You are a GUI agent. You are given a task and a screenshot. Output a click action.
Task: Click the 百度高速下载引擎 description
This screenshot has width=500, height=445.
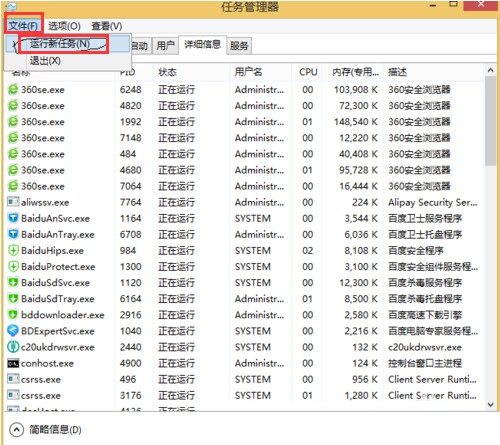(425, 315)
